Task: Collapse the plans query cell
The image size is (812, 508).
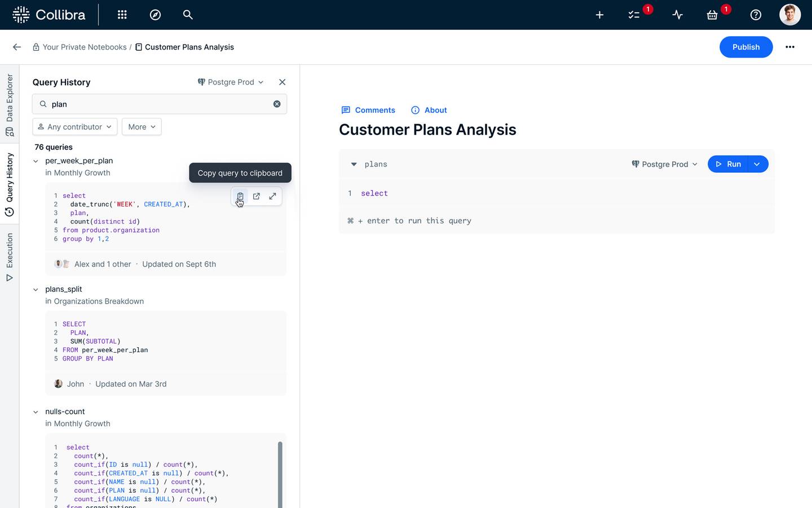Action: pos(354,164)
